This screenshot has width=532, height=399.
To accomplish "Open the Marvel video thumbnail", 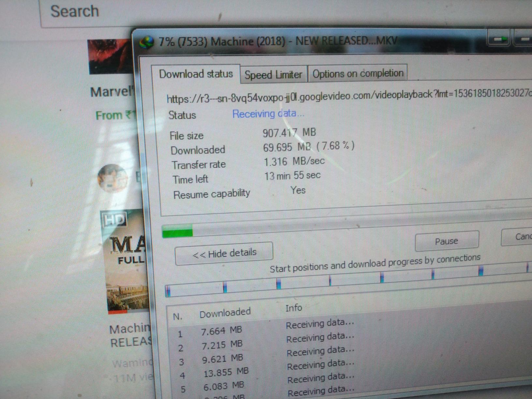I will (110, 56).
